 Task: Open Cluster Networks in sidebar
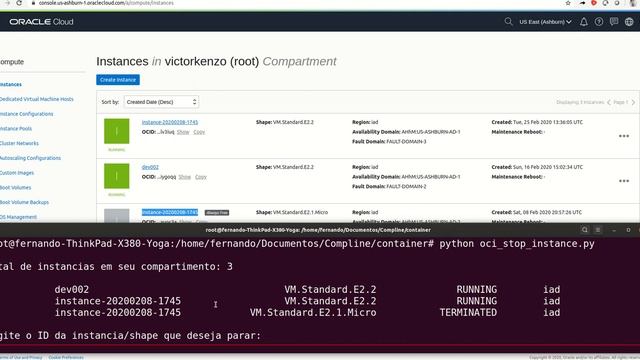tap(19, 143)
